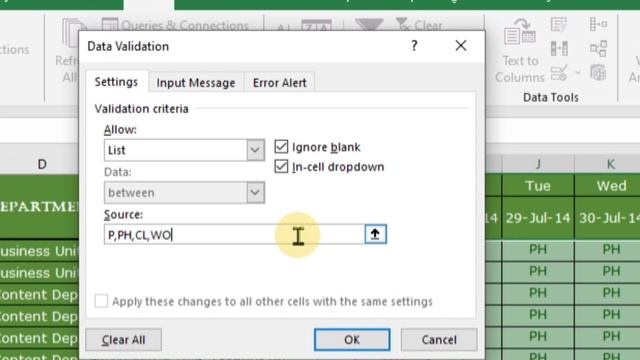Click the Cancel button
The height and width of the screenshot is (360, 640).
[439, 340]
